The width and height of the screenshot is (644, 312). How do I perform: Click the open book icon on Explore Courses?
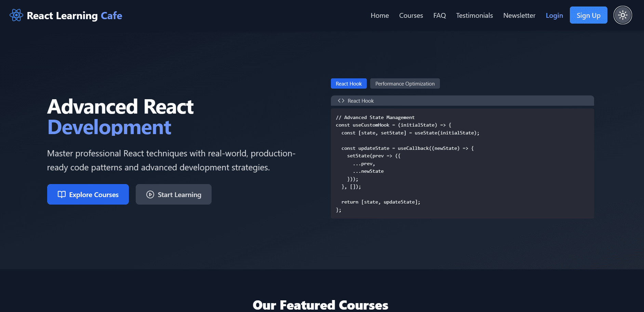pos(62,194)
